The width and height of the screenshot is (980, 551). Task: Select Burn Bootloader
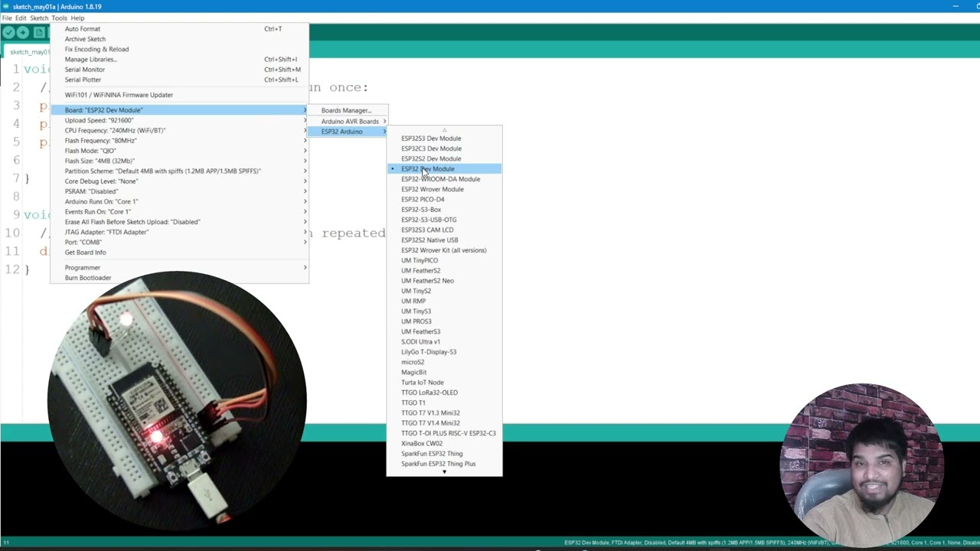point(180,278)
